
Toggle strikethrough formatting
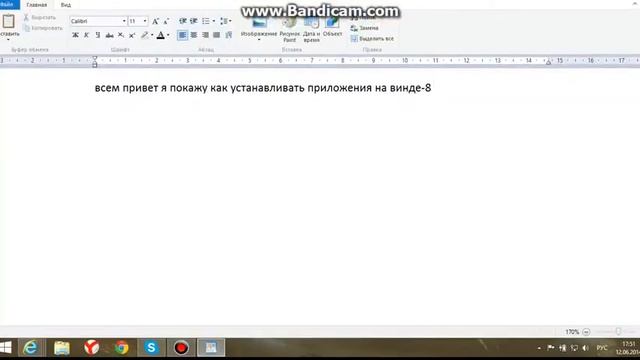[109, 35]
